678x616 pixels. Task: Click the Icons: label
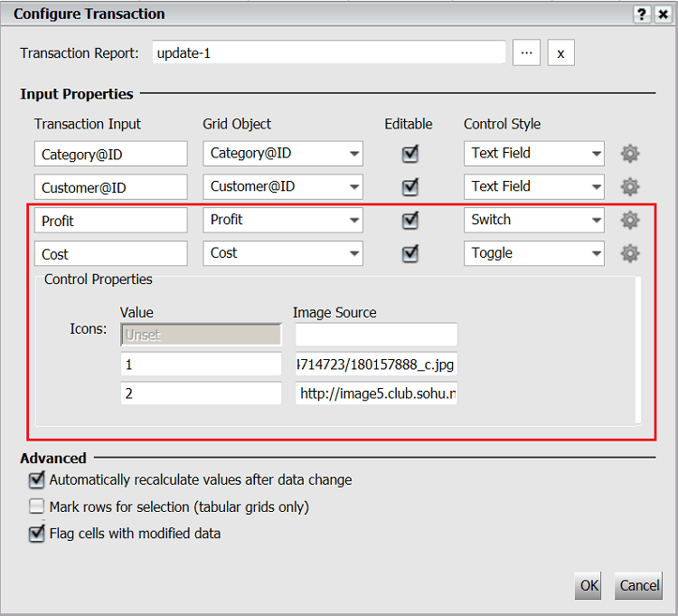[89, 329]
